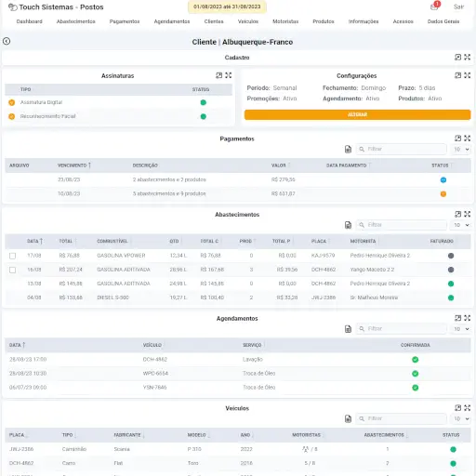
Task: Open the Abastecimentos rows-per-page dropdown
Action: [461, 225]
